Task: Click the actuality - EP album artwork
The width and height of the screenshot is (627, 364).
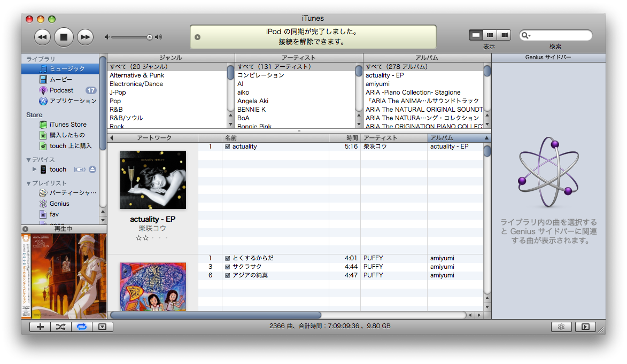Action: click(153, 180)
